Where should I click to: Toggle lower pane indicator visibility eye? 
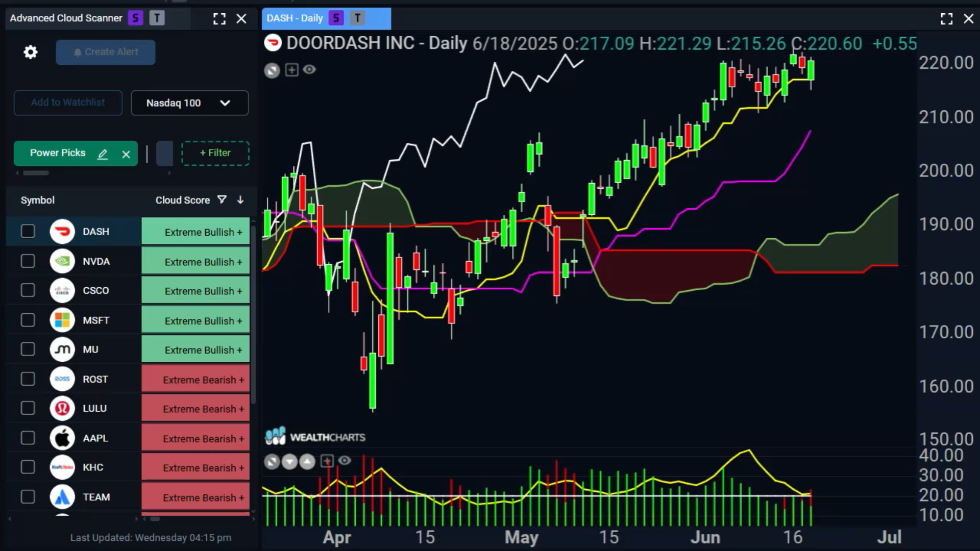[x=345, y=461]
